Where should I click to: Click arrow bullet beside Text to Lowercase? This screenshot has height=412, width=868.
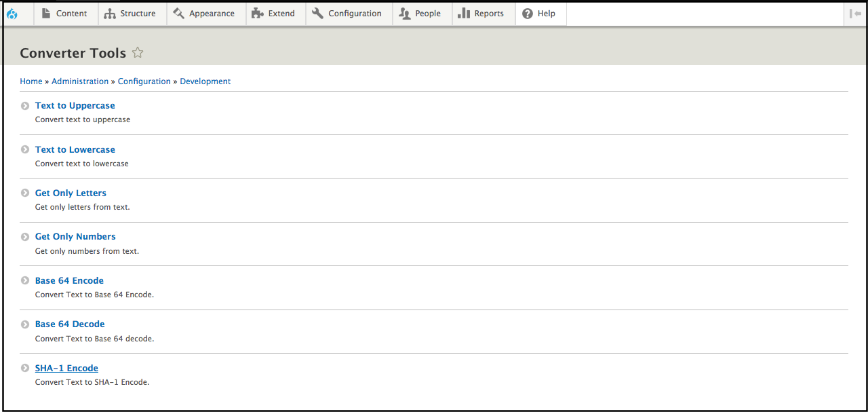point(25,149)
